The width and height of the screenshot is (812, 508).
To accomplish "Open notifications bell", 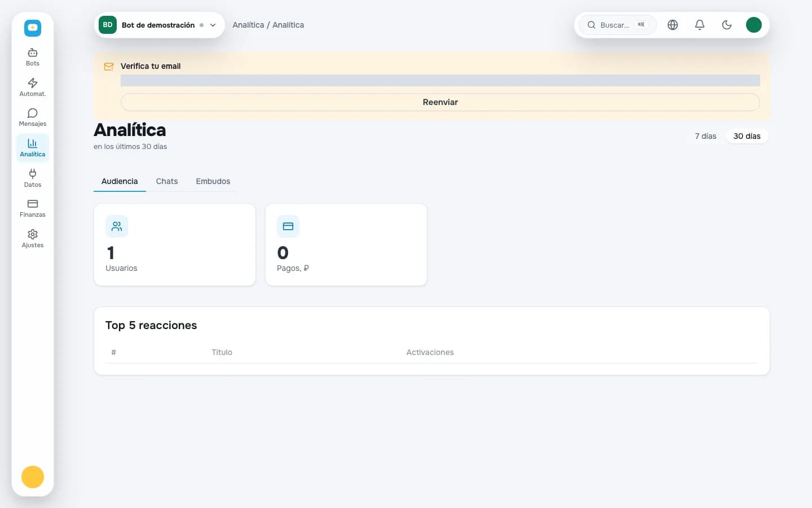I will tap(700, 25).
